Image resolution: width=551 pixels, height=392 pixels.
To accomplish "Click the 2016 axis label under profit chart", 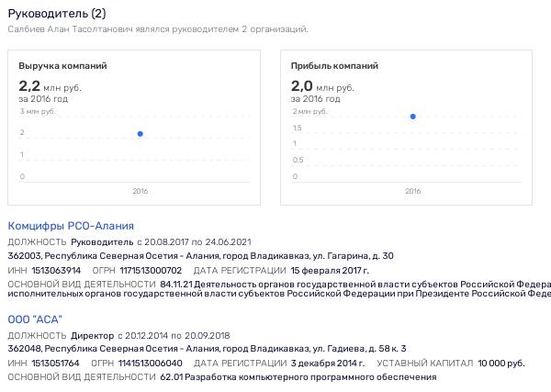I will point(412,191).
